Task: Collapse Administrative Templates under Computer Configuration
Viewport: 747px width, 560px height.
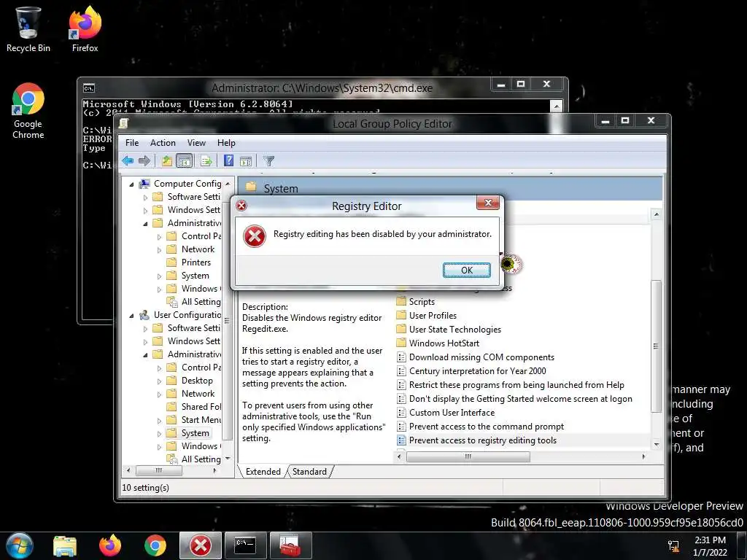Action: 145,224
